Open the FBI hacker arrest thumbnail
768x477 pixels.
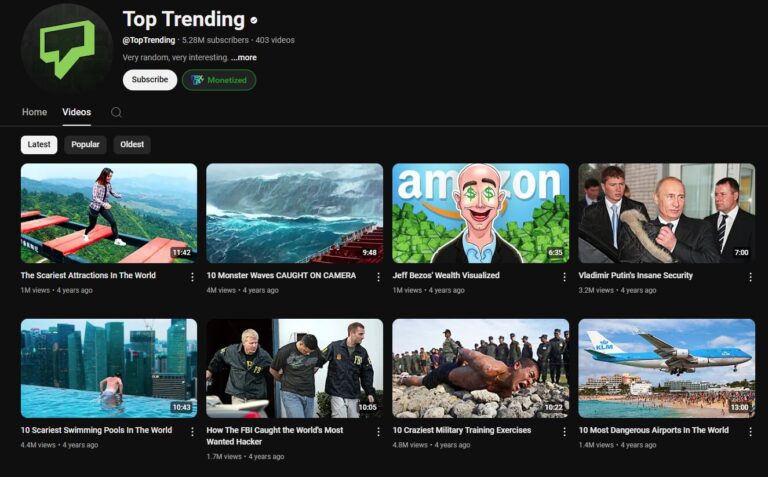[x=294, y=368]
